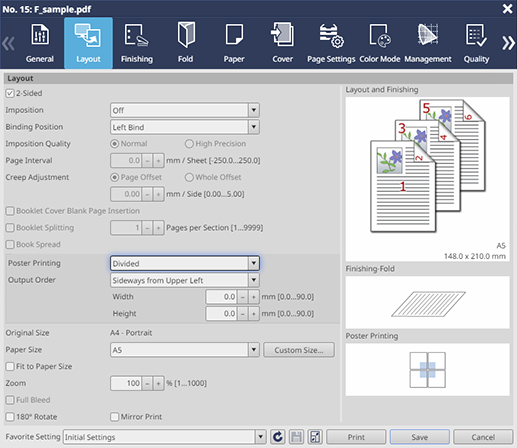The width and height of the screenshot is (517, 448).
Task: Open the Cover settings icon
Action: (x=282, y=43)
